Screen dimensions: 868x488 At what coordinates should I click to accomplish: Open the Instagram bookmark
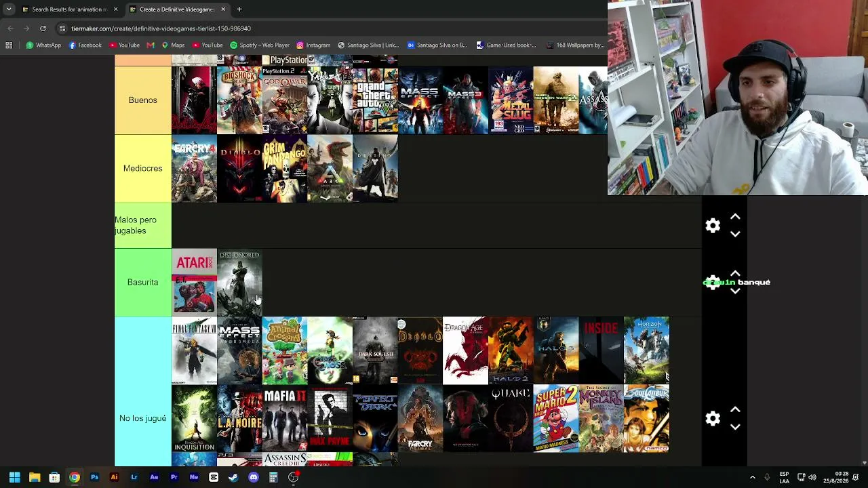click(313, 45)
